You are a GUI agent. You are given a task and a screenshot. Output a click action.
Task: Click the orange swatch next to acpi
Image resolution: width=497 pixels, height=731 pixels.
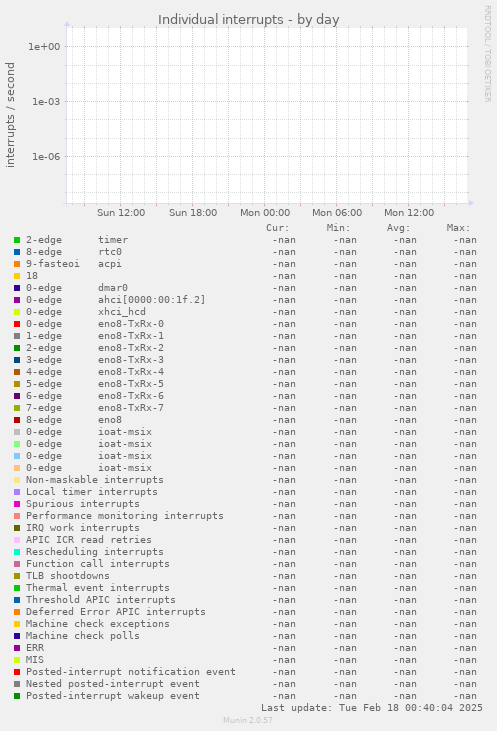tap(17, 264)
